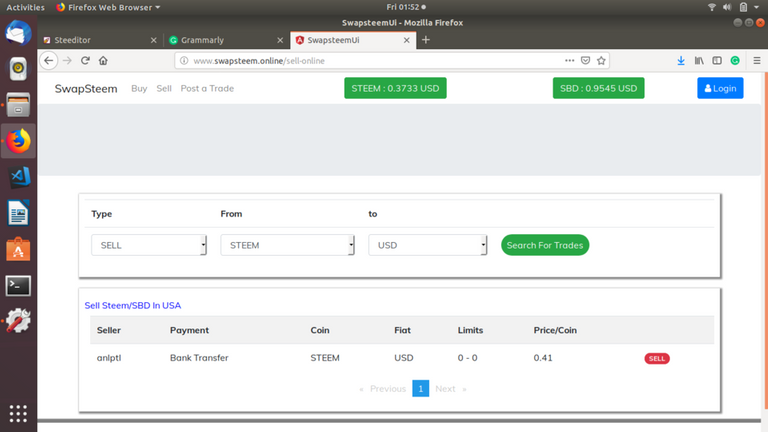Close the Grammarly tab
The image size is (768, 432).
280,40
